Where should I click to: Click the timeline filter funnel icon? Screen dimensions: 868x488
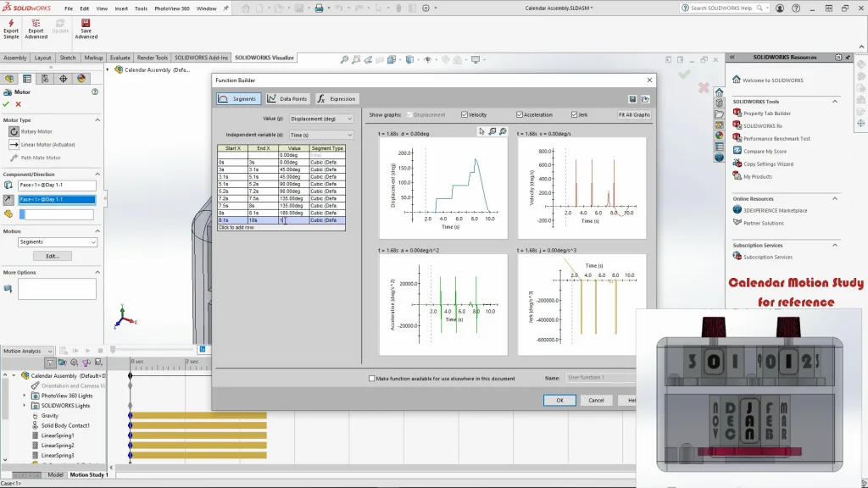(50, 363)
